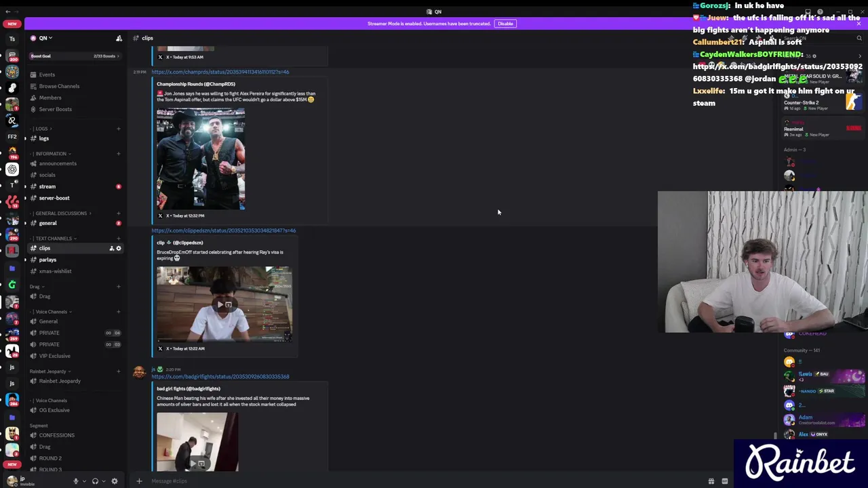
Task: Open the champrds x.com status link
Action: click(220, 72)
